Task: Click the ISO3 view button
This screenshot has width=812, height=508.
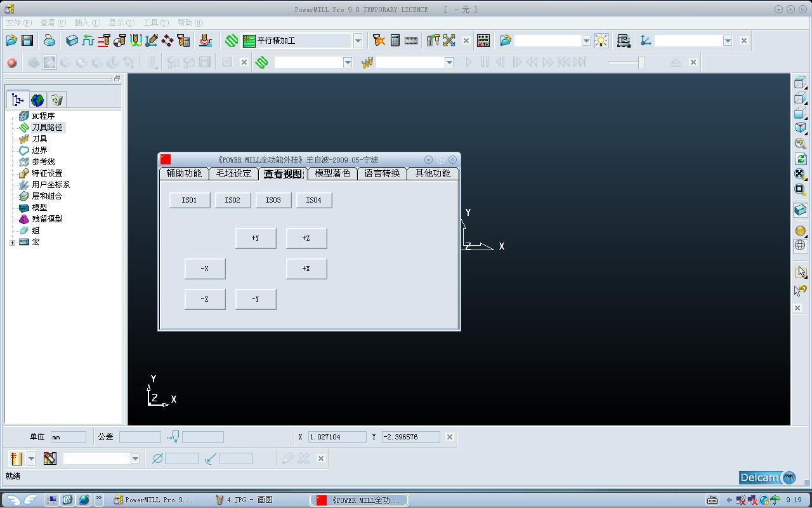Action: [273, 200]
